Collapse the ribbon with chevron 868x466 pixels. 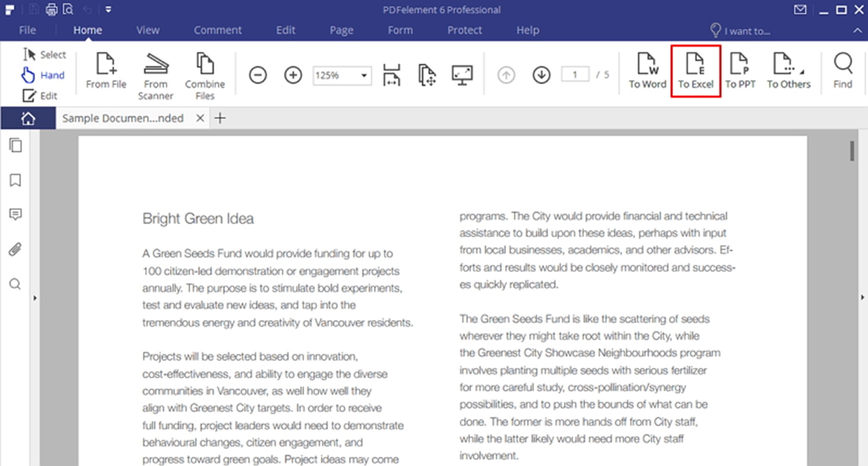tap(857, 30)
